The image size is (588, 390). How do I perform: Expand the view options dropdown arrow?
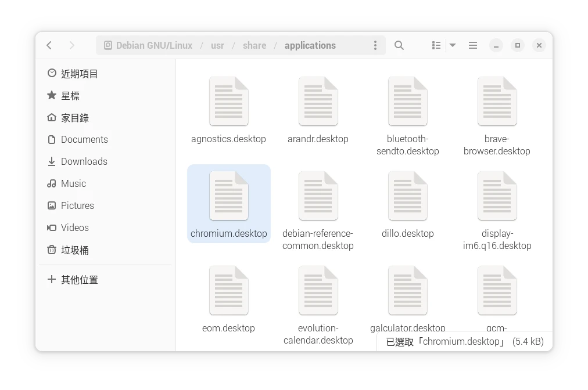click(453, 45)
